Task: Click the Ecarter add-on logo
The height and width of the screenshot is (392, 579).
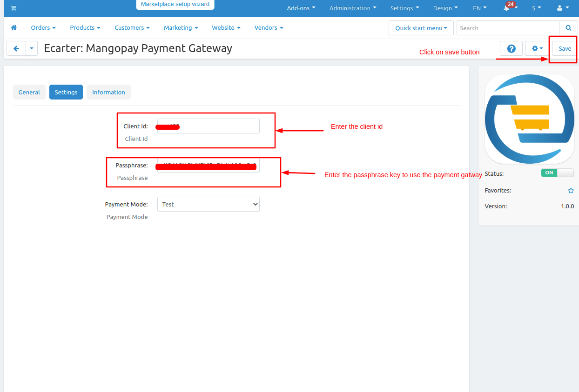Action: coord(530,119)
